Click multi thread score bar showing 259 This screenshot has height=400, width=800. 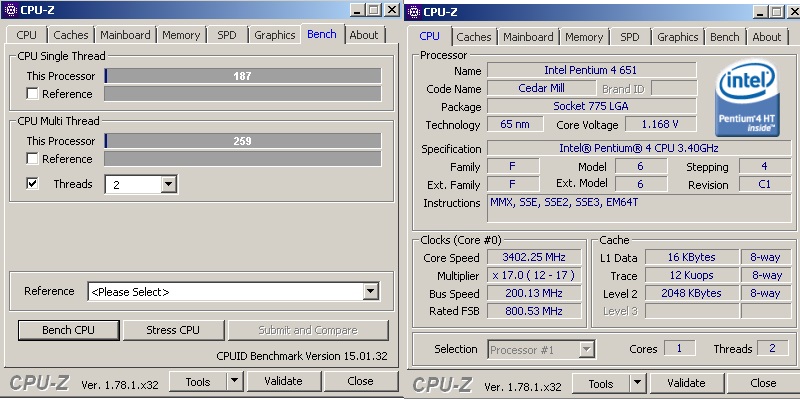(243, 141)
